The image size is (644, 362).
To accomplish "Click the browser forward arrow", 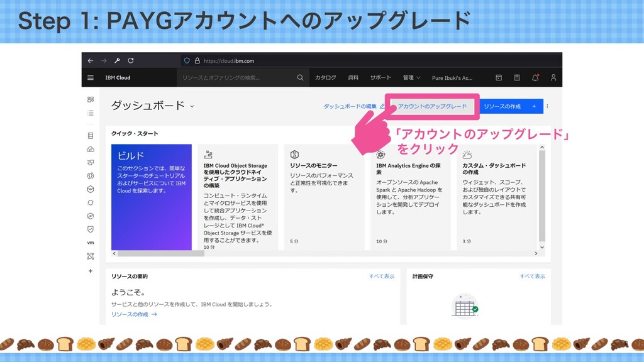I will click(104, 61).
